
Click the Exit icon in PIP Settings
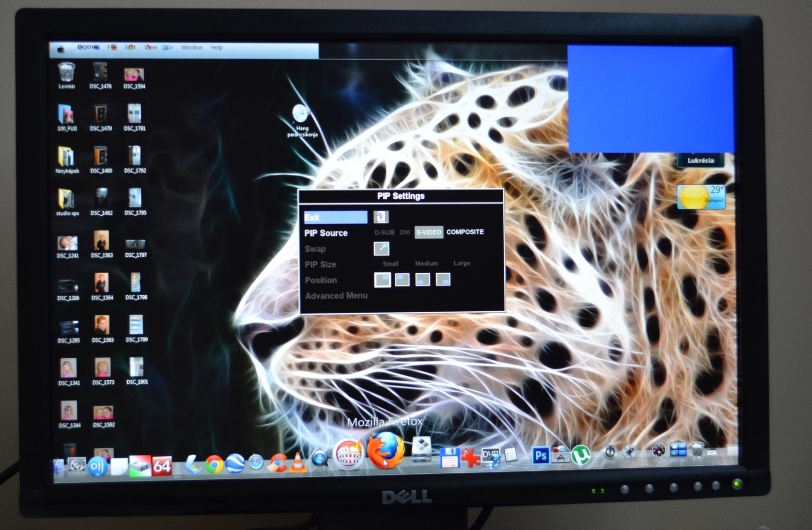coord(381,217)
